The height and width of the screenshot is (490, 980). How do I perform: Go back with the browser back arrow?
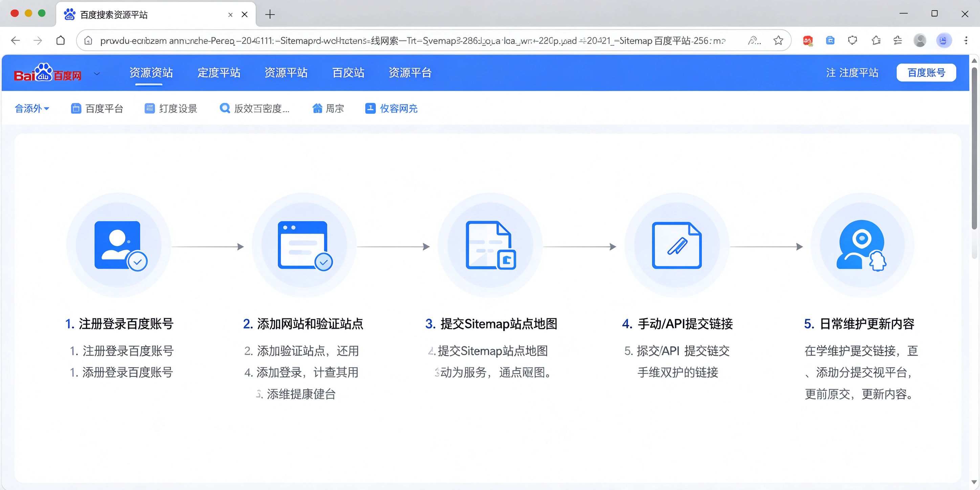16,40
